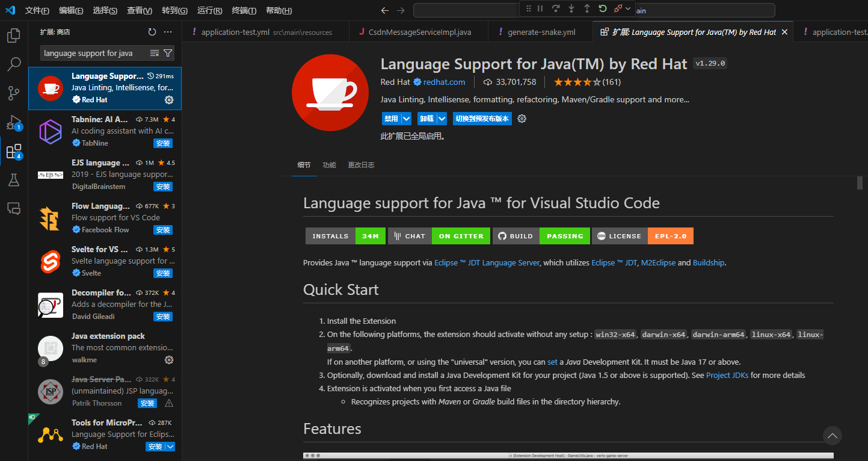The image size is (868, 461).
Task: Click the scroll-to-top round arrow button
Action: click(833, 436)
